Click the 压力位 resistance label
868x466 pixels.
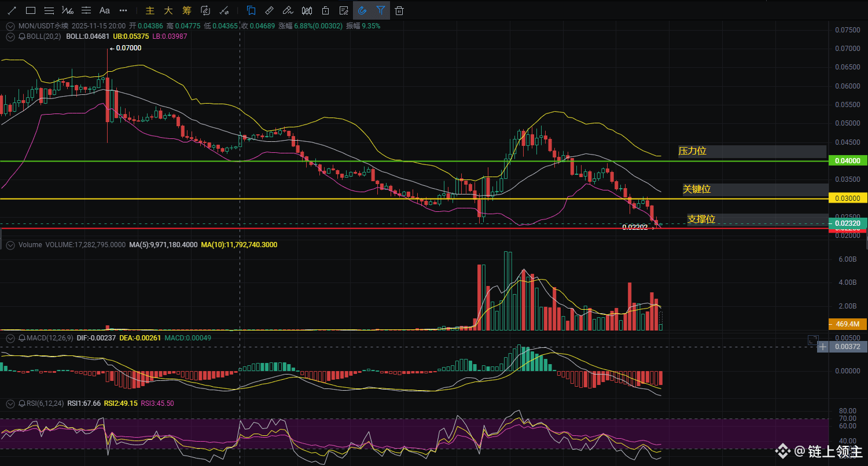[x=692, y=151]
